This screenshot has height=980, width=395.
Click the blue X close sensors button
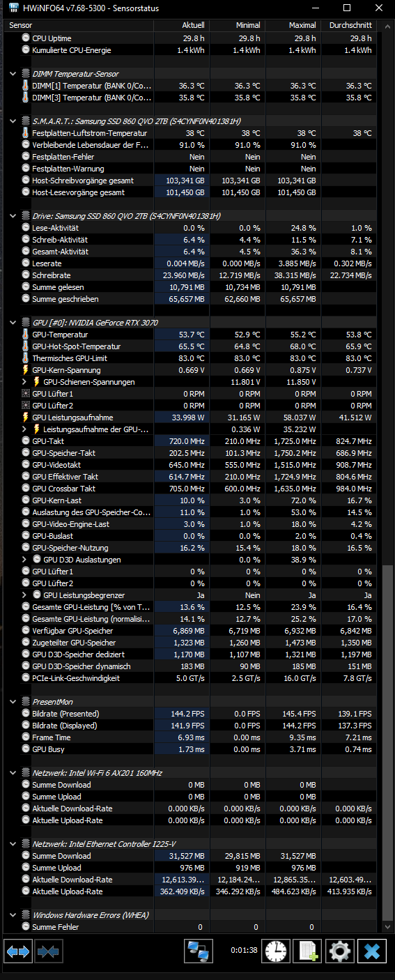point(371,951)
